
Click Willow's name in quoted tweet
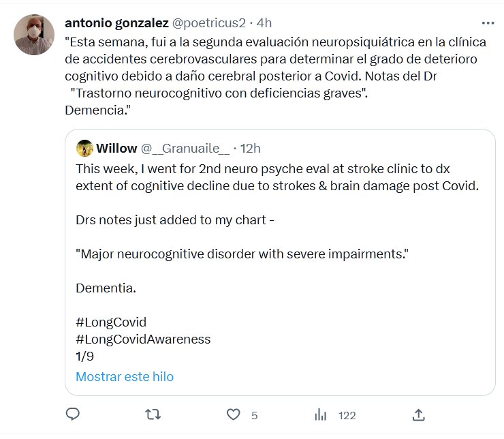pos(116,149)
